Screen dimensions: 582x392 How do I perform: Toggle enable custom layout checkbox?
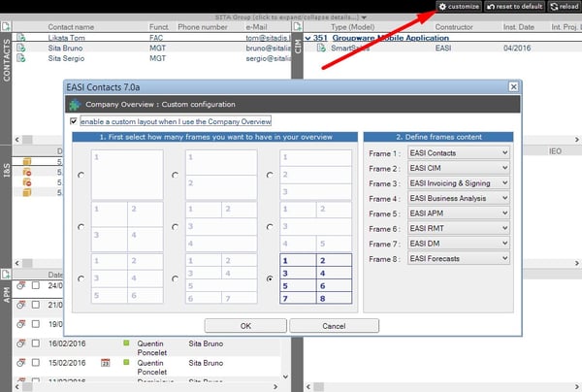(x=74, y=121)
